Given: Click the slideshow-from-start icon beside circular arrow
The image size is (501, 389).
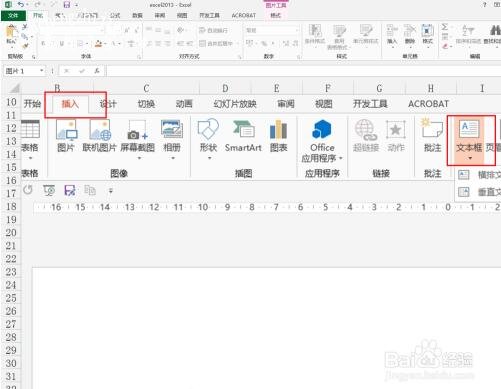Looking at the screenshot, I should 49,191.
